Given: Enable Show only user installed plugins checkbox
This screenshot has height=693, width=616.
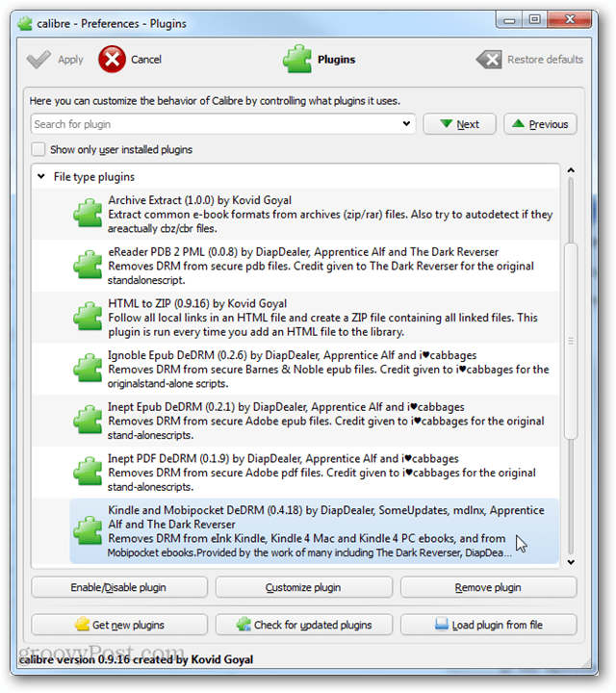Looking at the screenshot, I should pos(38,149).
